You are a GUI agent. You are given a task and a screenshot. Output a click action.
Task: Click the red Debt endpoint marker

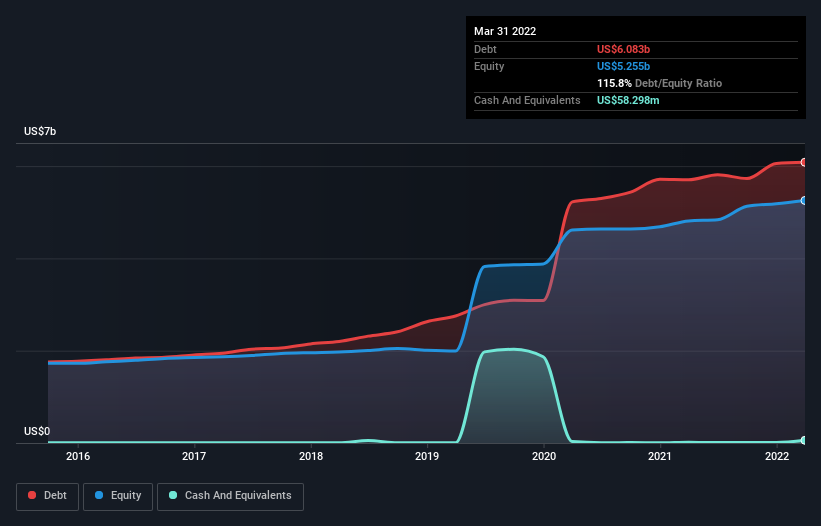pyautogui.click(x=804, y=163)
